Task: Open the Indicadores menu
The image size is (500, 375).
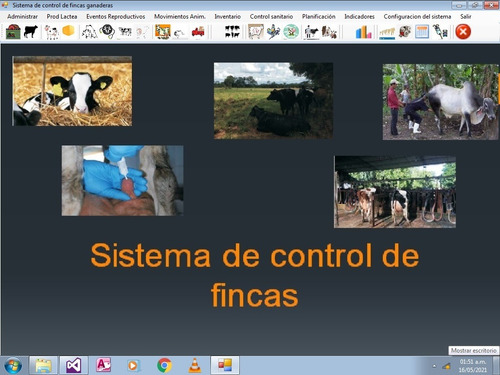Action: pos(359,16)
